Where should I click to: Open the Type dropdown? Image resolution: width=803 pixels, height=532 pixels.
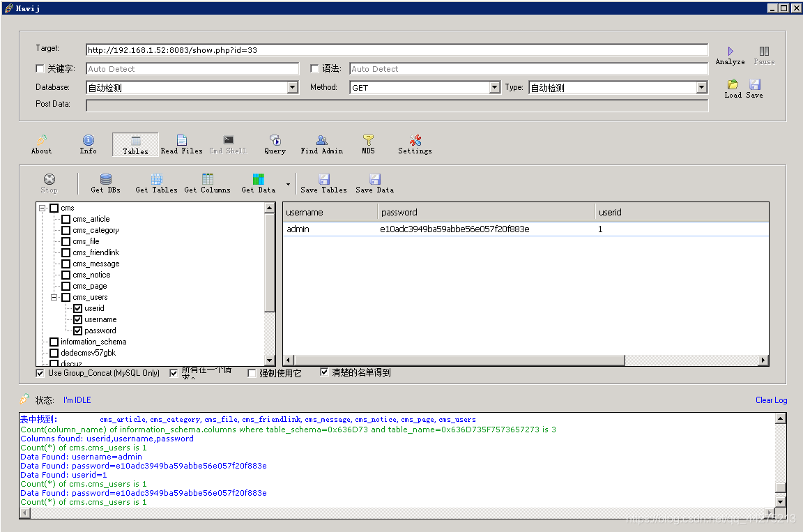pyautogui.click(x=702, y=88)
